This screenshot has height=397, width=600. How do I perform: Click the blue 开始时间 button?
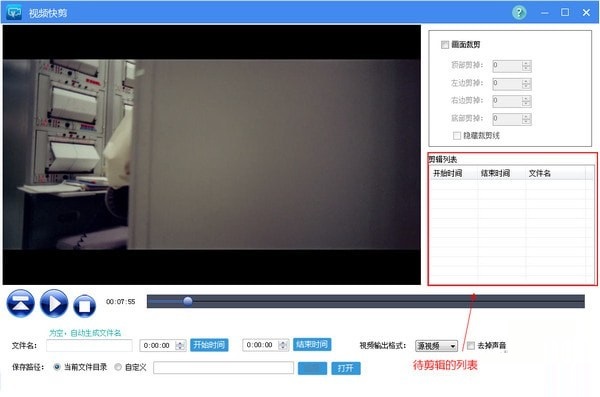[209, 345]
